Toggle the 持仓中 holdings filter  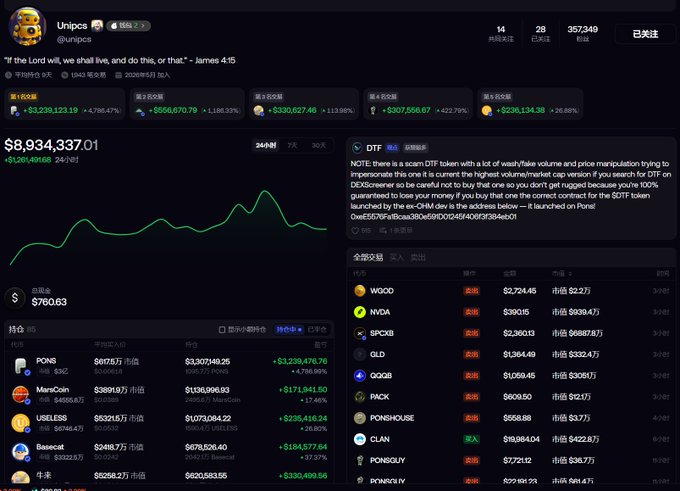pos(289,330)
